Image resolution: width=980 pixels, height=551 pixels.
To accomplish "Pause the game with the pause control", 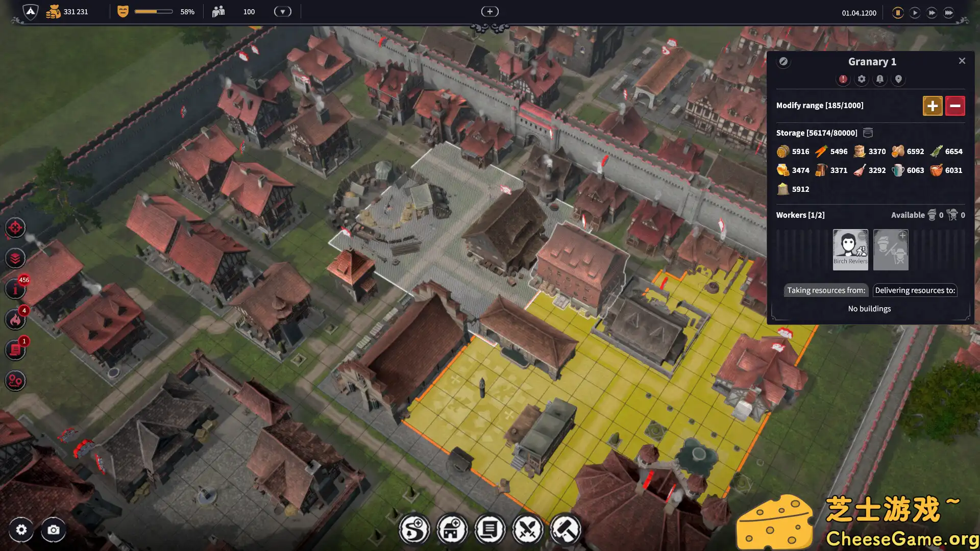I will (x=898, y=13).
